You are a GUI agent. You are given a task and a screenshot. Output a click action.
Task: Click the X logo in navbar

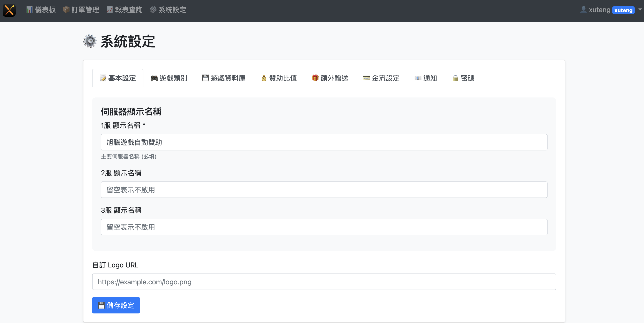pyautogui.click(x=9, y=10)
